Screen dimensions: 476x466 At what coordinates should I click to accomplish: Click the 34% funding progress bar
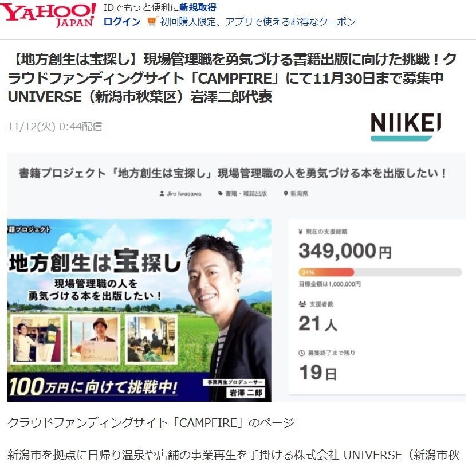(x=380, y=272)
